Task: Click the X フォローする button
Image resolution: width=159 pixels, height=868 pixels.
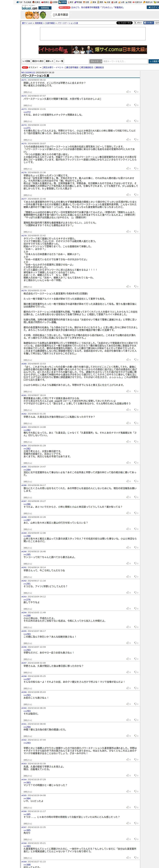Action: pyautogui.click(x=124, y=23)
